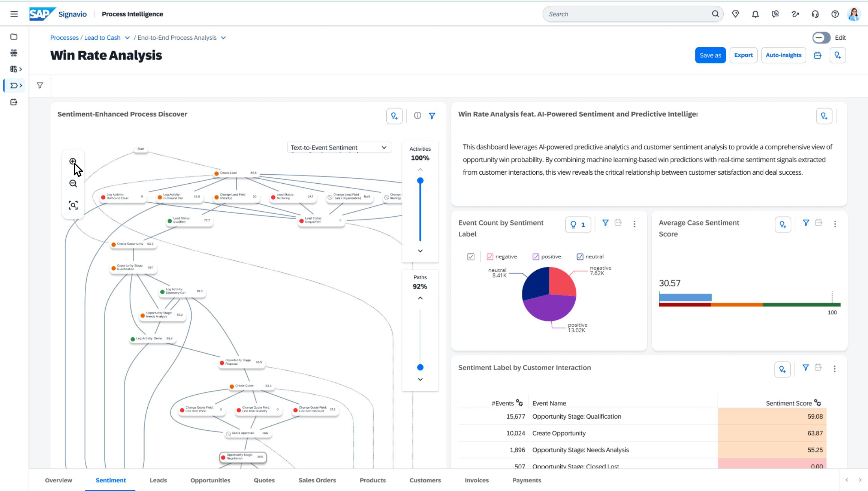Screen dimensions: 868x491
Task: Open notifications bell in the header
Action: coord(755,14)
